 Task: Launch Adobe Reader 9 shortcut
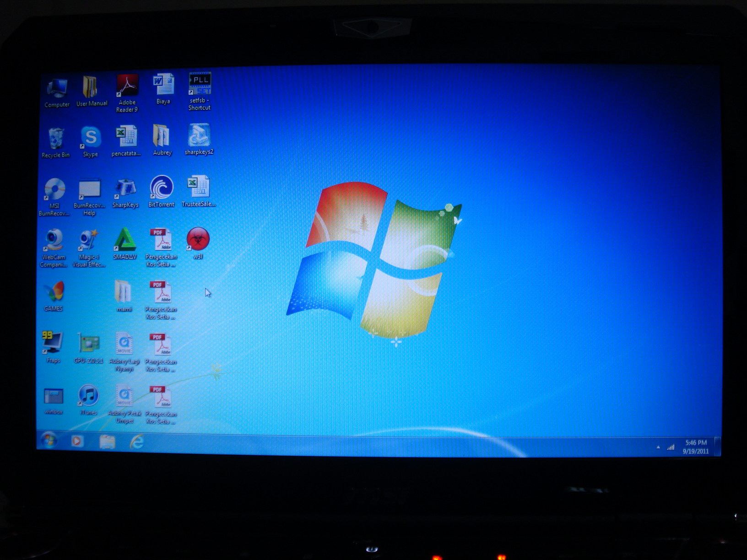pyautogui.click(x=127, y=93)
